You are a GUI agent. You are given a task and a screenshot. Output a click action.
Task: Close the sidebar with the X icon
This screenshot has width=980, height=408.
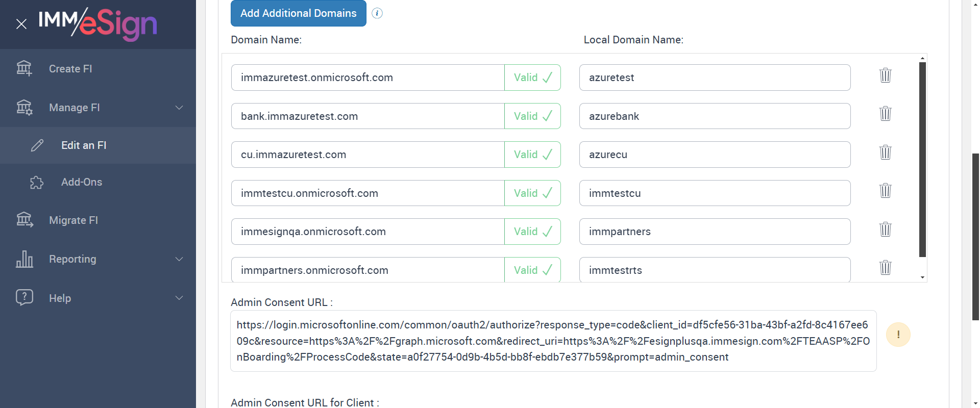[x=21, y=24]
